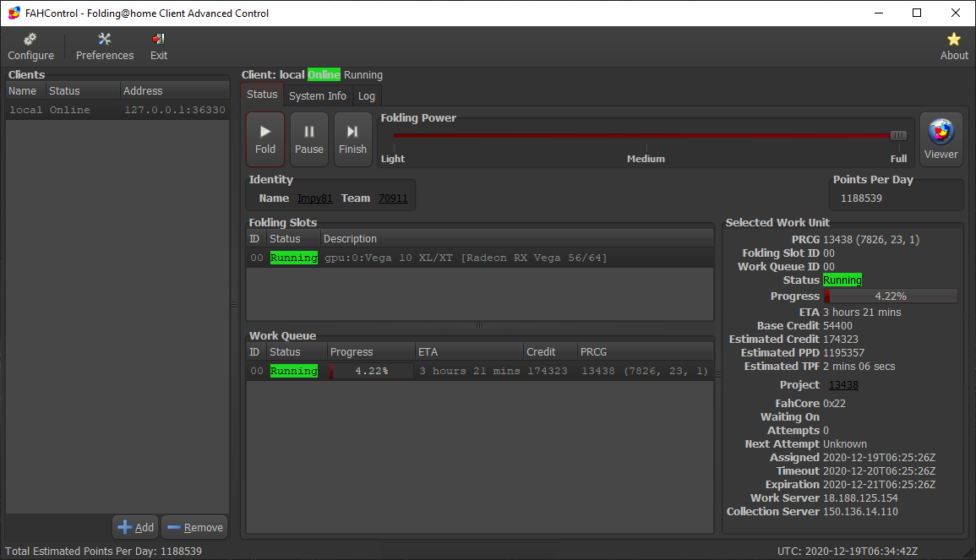This screenshot has height=560, width=976.
Task: Click the Expiration date 2020-12-21T06:25:26Z
Action: pos(879,484)
